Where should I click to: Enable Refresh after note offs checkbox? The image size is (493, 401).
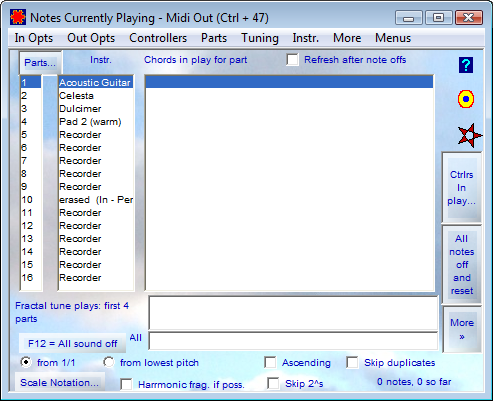(x=292, y=60)
